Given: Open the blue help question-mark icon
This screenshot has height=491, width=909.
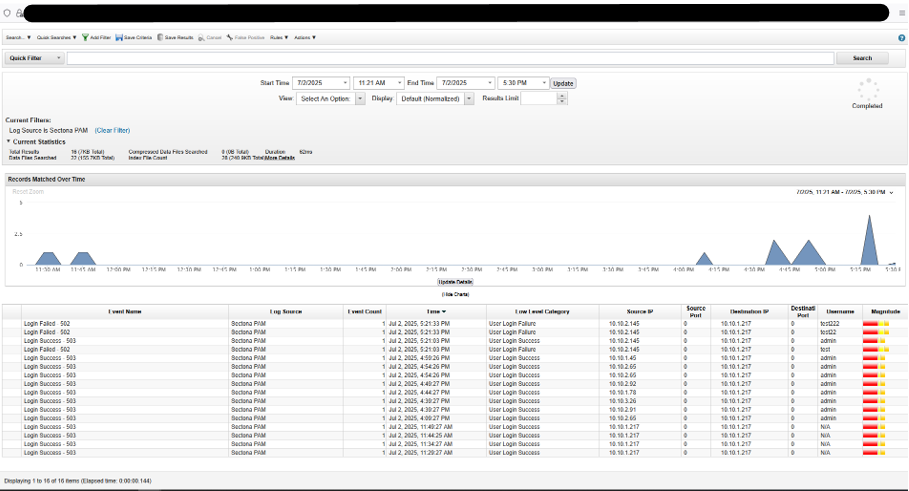Looking at the screenshot, I should pos(901,37).
